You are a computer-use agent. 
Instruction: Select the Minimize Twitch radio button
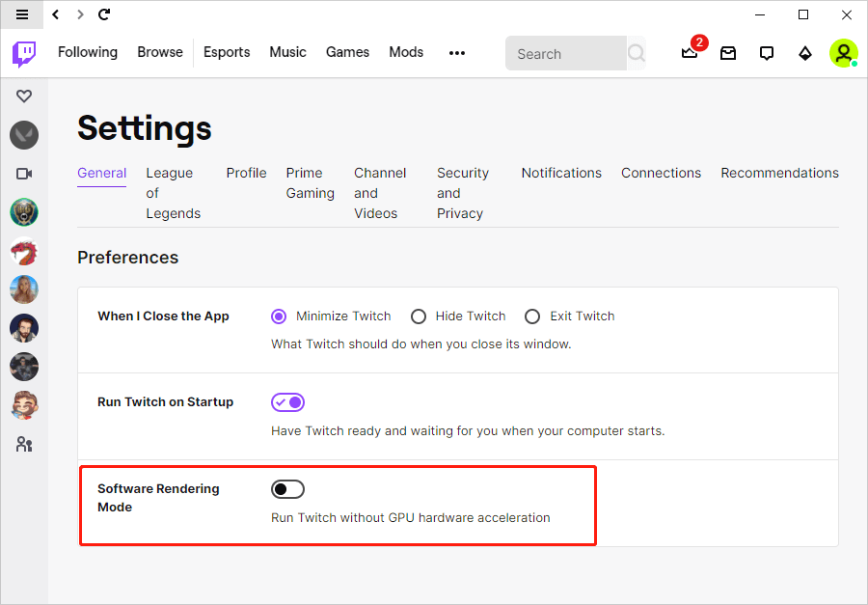[279, 316]
